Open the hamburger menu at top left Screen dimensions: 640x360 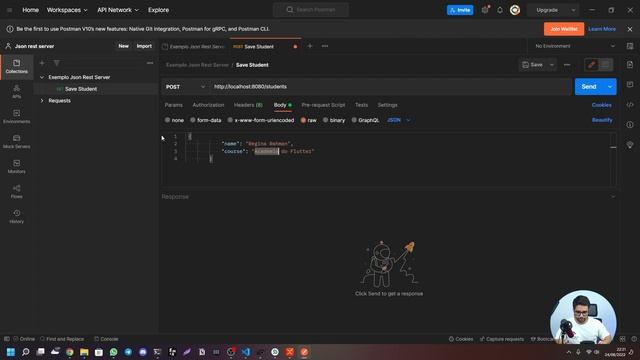point(9,10)
